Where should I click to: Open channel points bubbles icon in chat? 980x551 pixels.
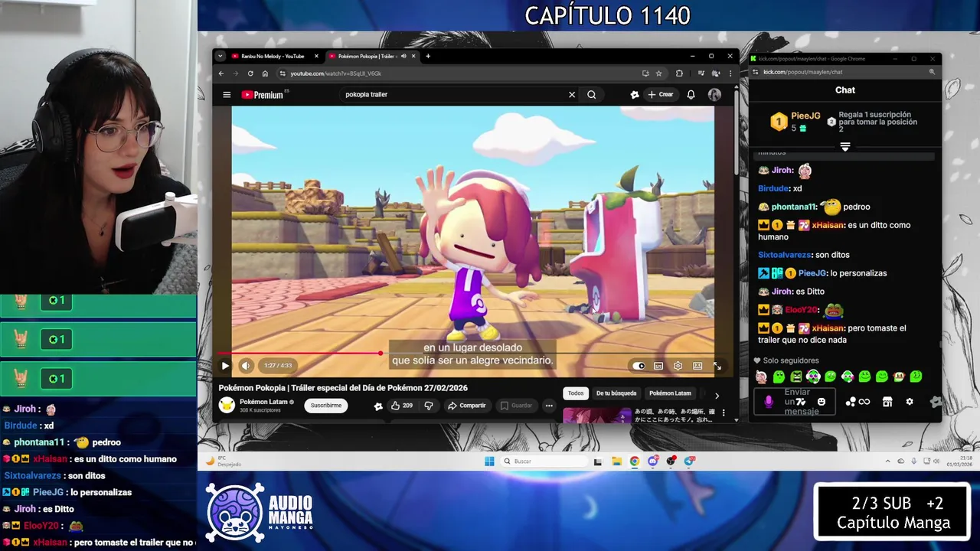coord(851,402)
